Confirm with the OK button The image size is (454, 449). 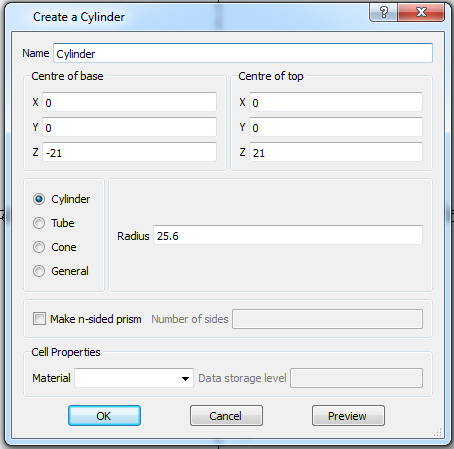[104, 416]
